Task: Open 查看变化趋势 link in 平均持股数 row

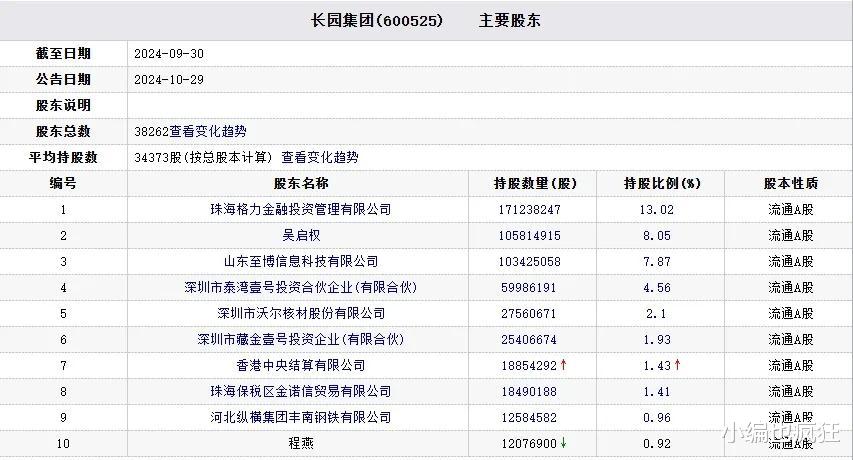Action: 320,158
